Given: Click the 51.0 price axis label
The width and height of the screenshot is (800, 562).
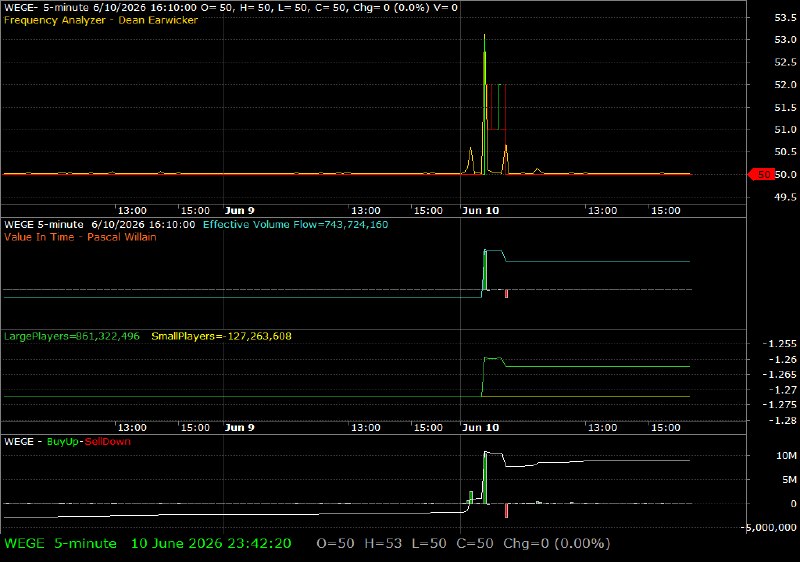Looking at the screenshot, I should click(x=785, y=130).
